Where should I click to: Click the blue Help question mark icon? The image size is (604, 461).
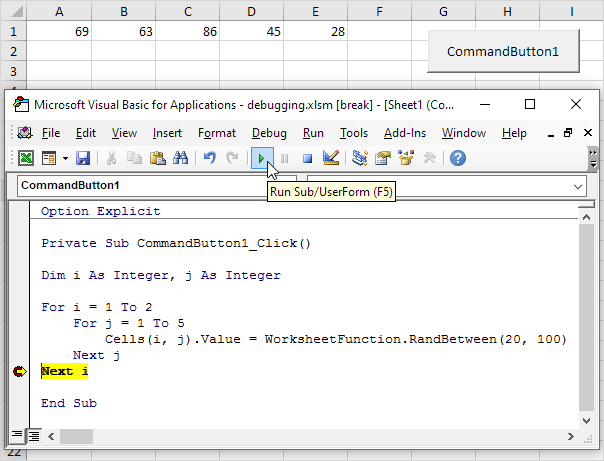(458, 158)
